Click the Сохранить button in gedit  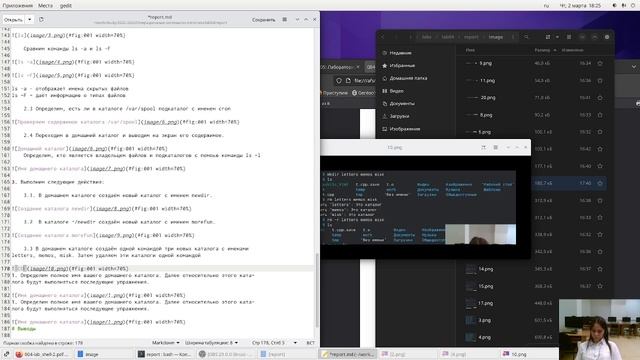pos(263,20)
